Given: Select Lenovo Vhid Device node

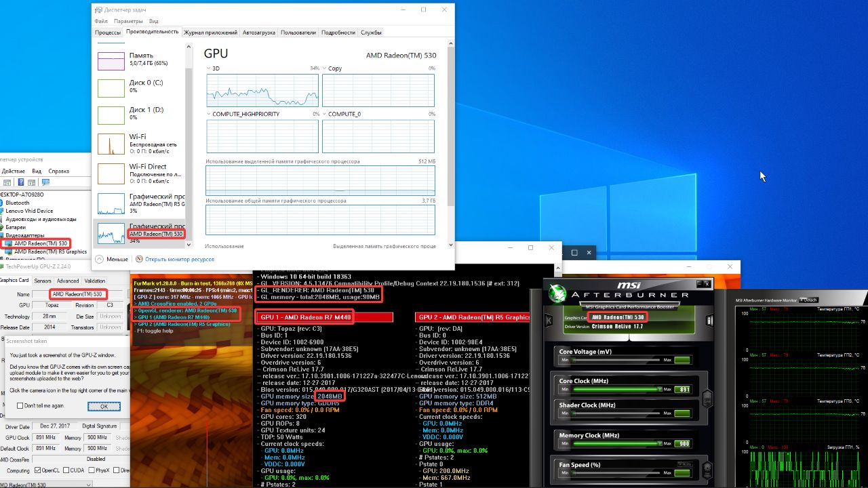Looking at the screenshot, I should point(28,211).
